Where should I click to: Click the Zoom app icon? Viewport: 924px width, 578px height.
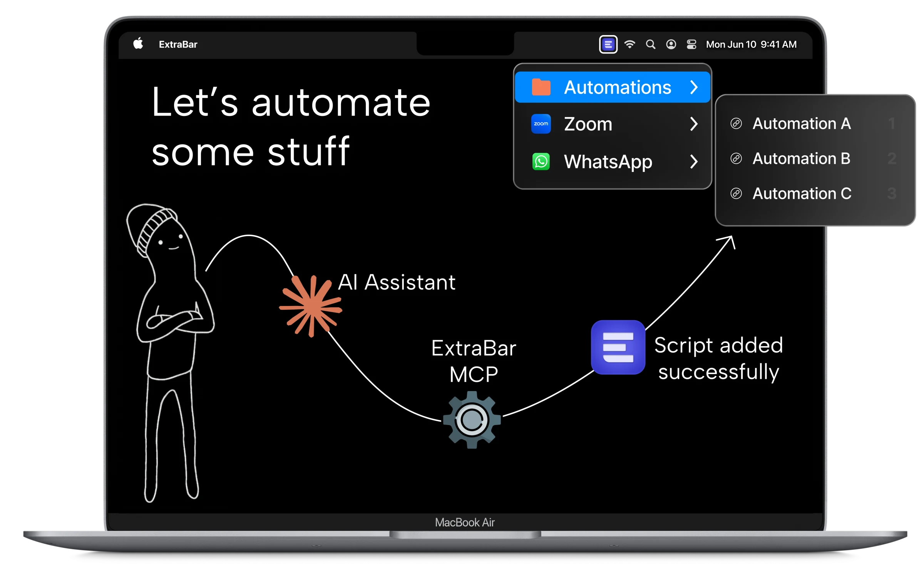[541, 124]
